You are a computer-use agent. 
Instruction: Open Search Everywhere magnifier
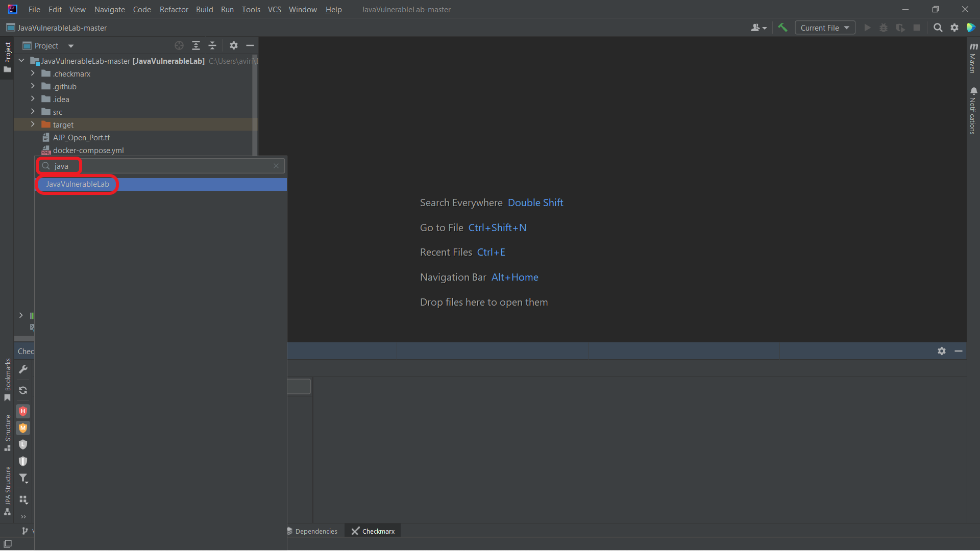tap(938, 28)
